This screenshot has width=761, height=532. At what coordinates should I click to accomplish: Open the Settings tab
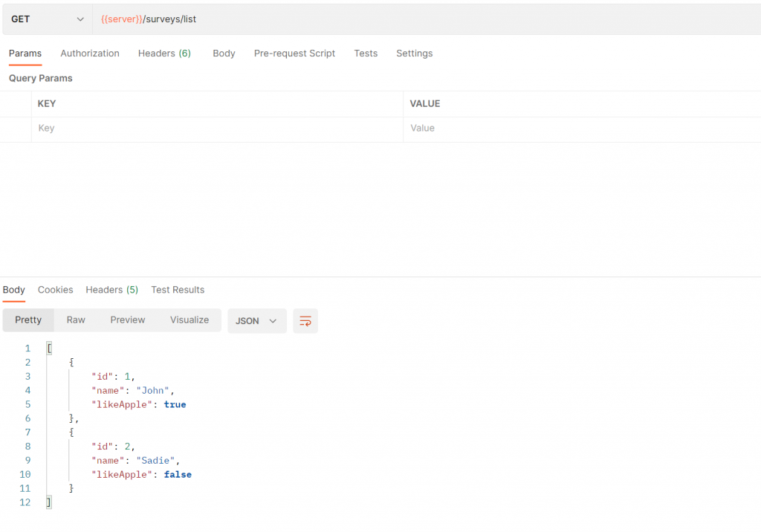tap(415, 53)
